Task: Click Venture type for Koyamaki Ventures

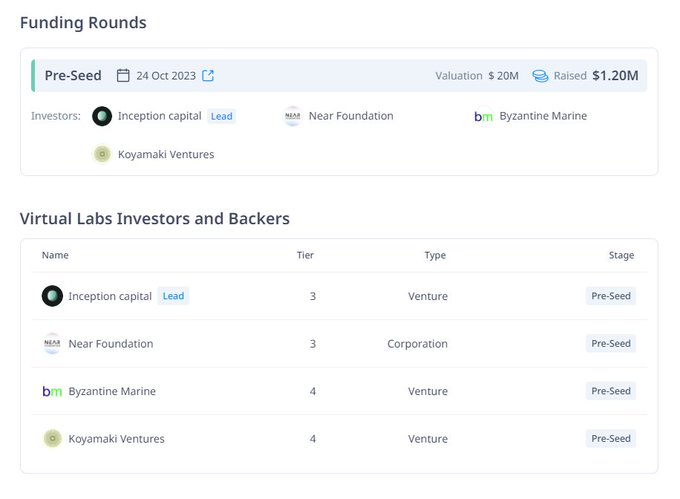Action: pyautogui.click(x=428, y=439)
